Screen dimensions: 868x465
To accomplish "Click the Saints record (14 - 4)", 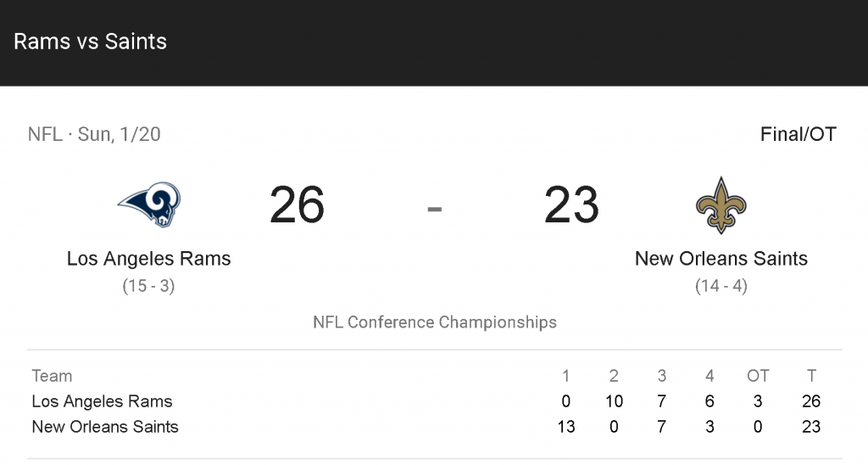I will click(721, 286).
